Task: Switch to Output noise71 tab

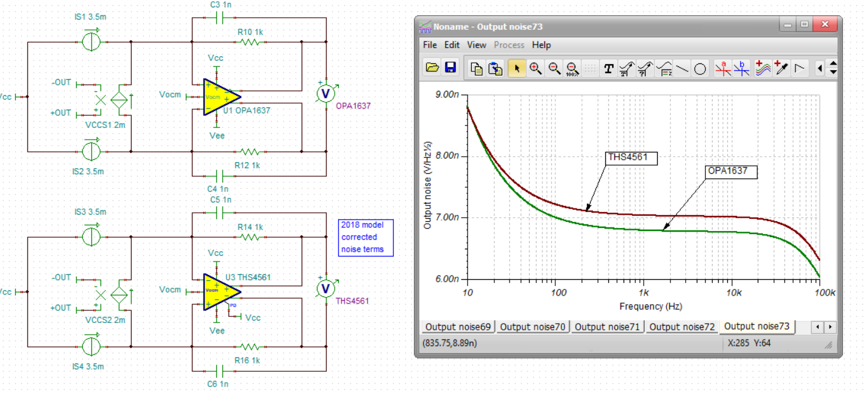Action: tap(607, 327)
